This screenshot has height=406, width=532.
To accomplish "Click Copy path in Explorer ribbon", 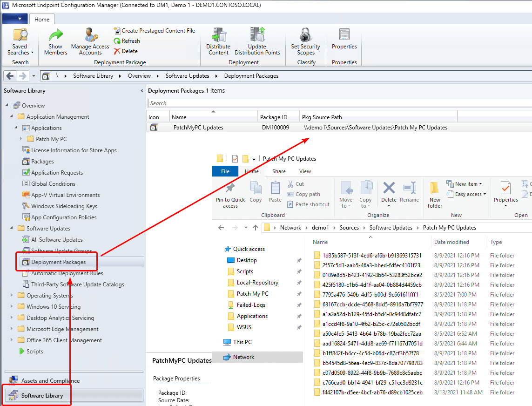I will (303, 194).
